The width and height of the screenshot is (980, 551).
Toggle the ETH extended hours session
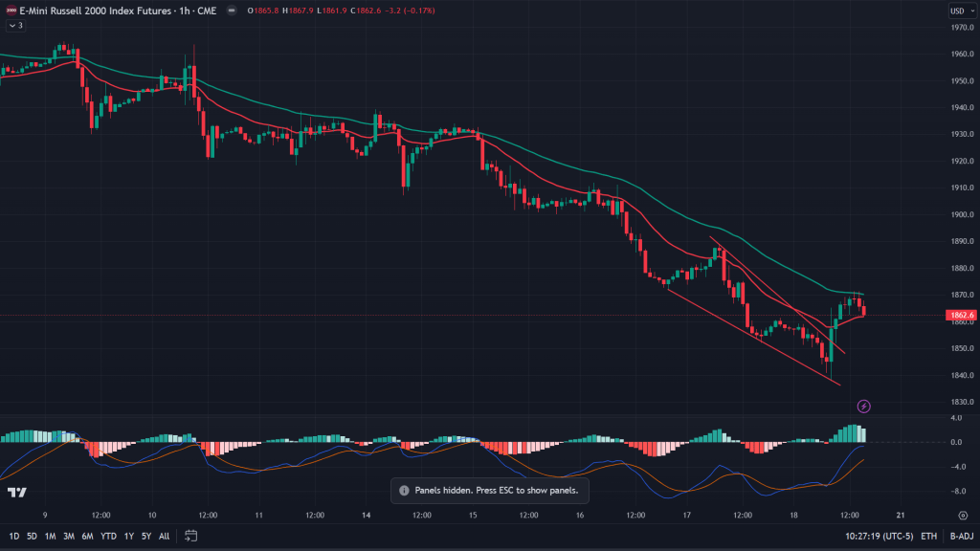point(927,536)
